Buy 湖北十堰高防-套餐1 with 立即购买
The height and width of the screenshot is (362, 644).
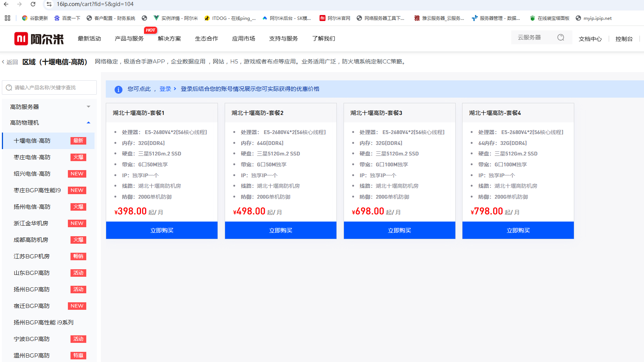pos(162,230)
